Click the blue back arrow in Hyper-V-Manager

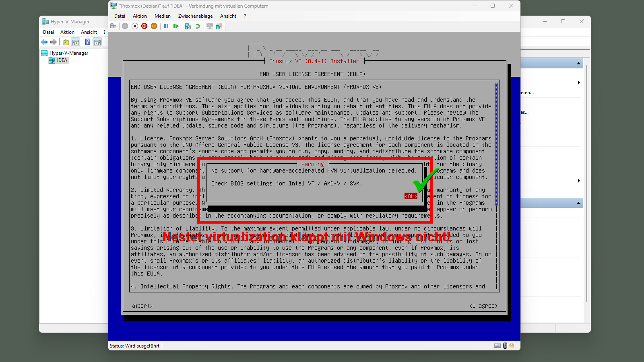[x=44, y=42]
